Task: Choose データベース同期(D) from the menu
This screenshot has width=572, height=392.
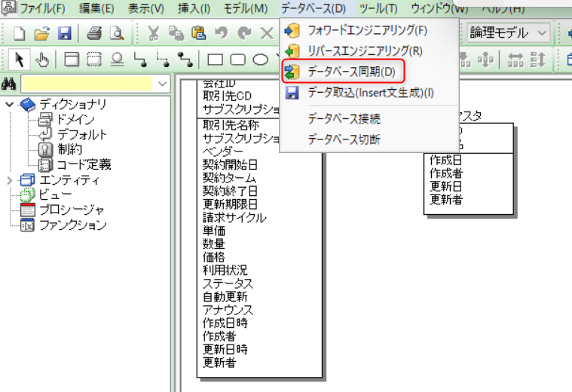Action: tap(350, 72)
